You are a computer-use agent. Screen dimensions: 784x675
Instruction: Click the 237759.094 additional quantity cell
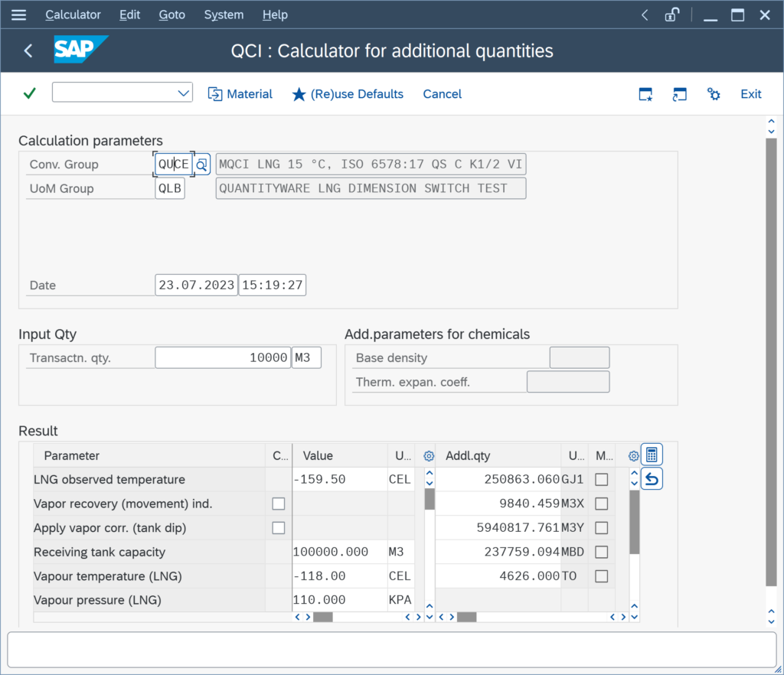click(x=498, y=552)
